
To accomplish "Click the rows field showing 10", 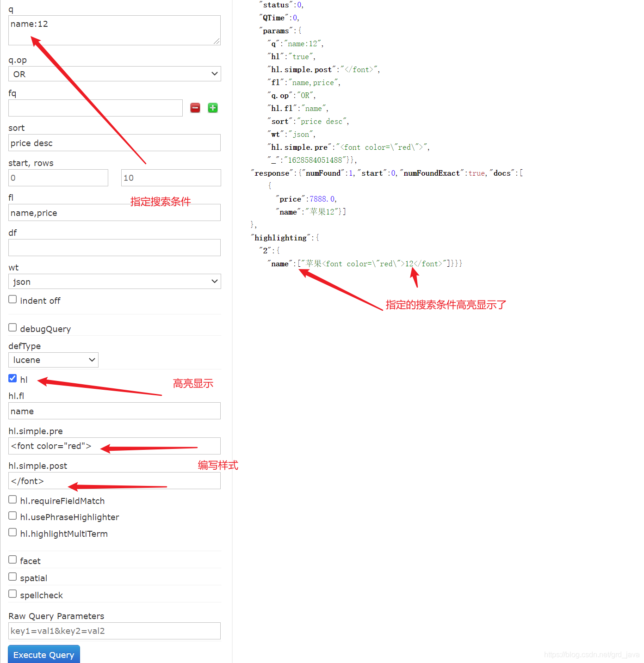I will 171,178.
